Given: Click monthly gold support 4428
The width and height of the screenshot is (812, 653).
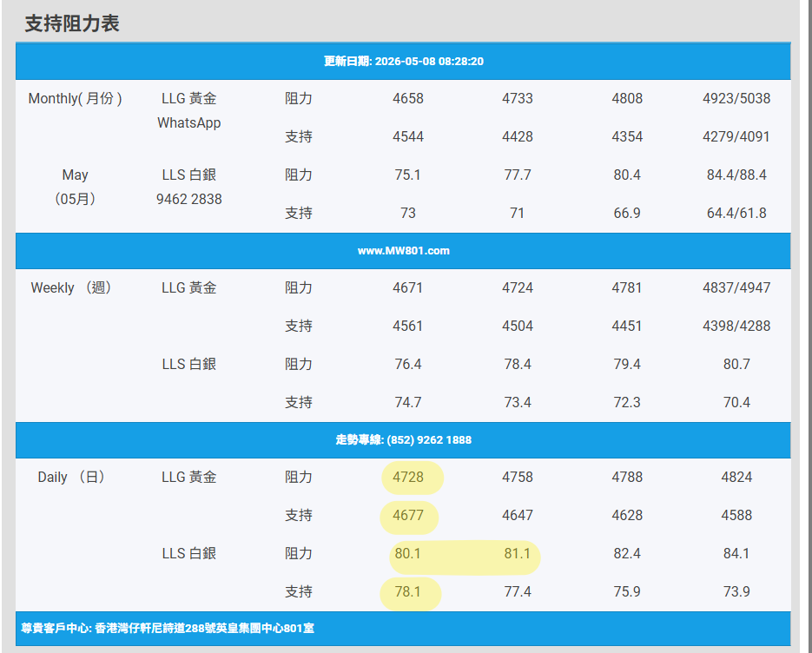Looking at the screenshot, I should pos(518,136).
